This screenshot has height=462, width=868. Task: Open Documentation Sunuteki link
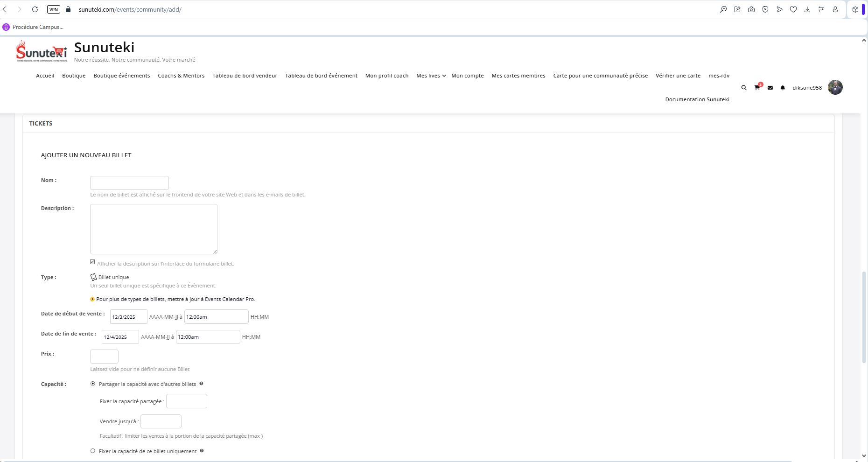[x=697, y=99]
